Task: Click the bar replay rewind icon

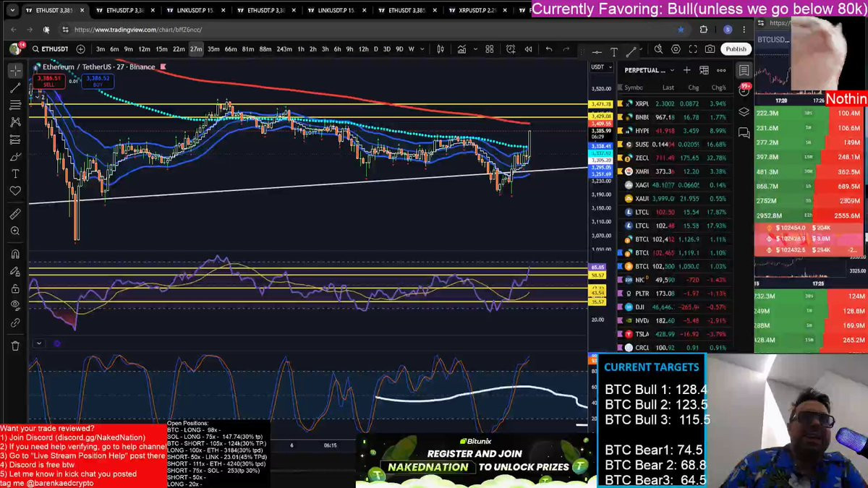Action: tap(529, 49)
